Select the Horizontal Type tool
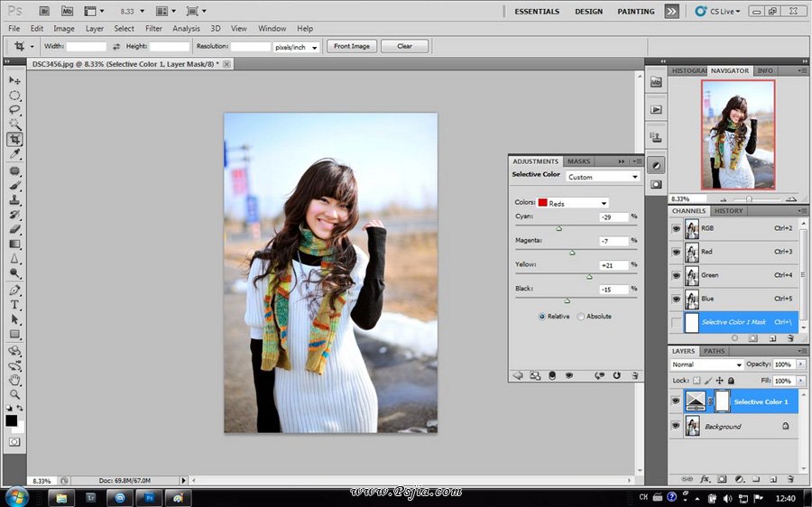812x507 pixels. click(x=15, y=304)
